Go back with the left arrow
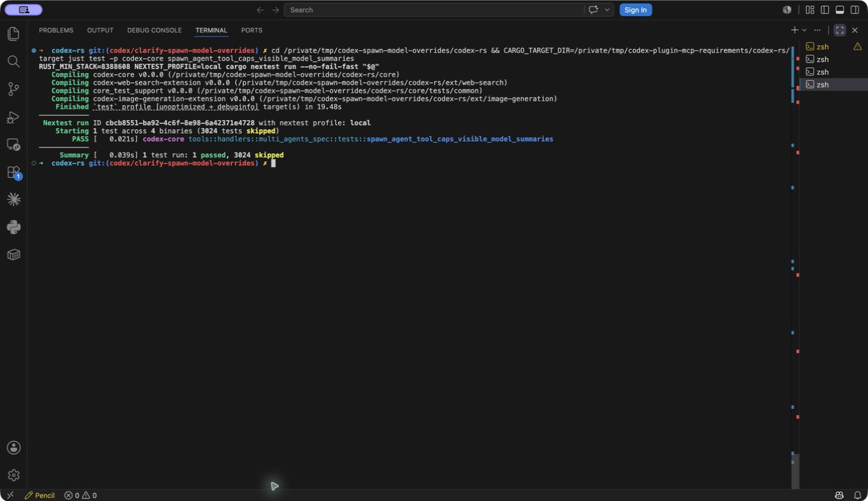This screenshot has width=868, height=501. (260, 10)
